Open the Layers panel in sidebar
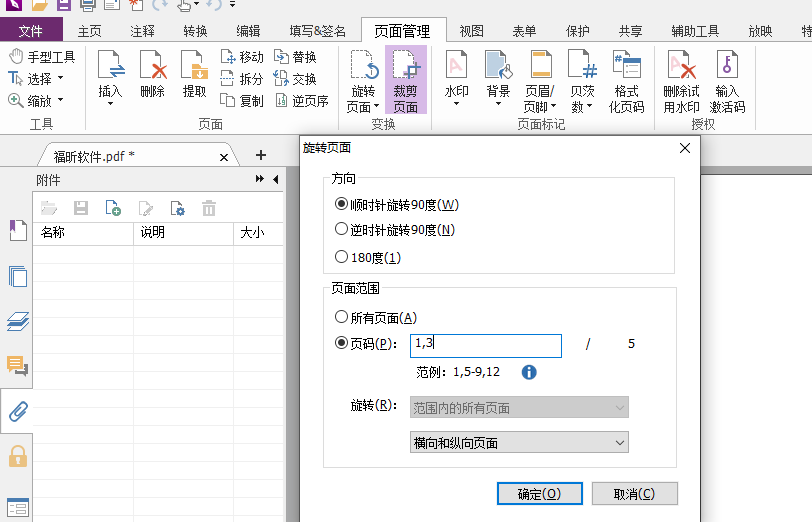The image size is (812, 522). (x=18, y=321)
